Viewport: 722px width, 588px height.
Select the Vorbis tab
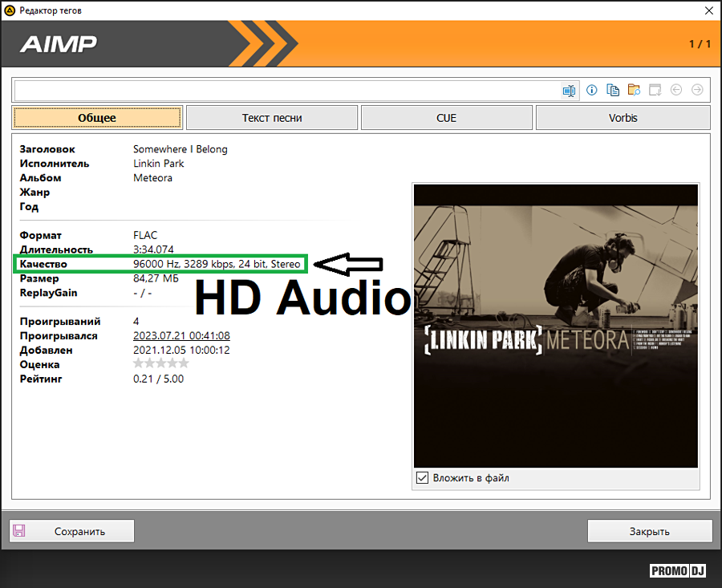point(623,118)
